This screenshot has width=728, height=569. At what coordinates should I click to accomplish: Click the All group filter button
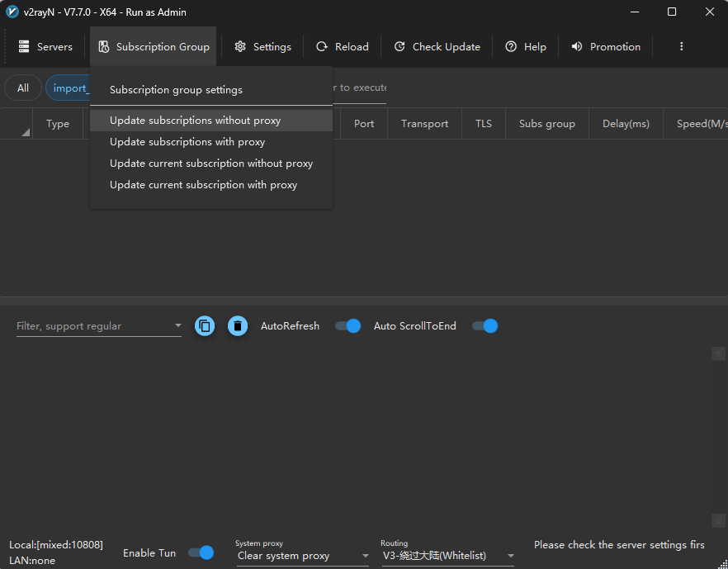pos(23,88)
